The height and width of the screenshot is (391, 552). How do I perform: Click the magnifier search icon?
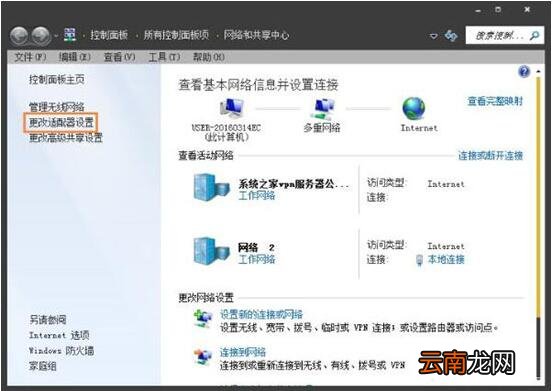pos(534,35)
